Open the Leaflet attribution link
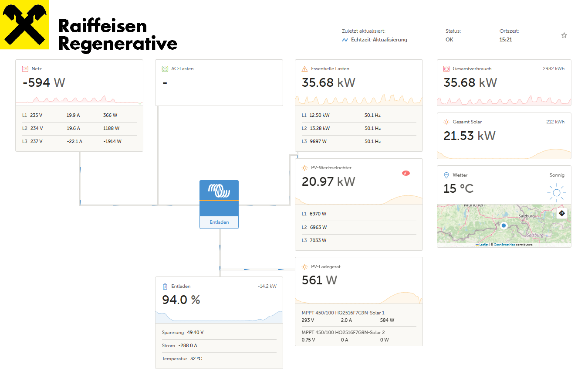588x372 pixels. (x=483, y=245)
